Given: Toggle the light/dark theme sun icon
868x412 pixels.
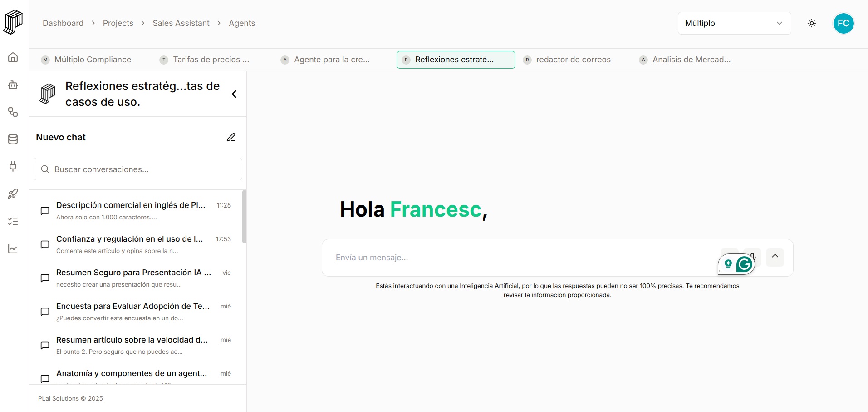Looking at the screenshot, I should coord(812,23).
